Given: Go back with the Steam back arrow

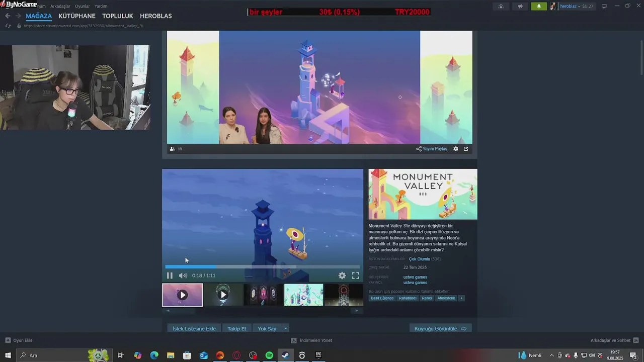Looking at the screenshot, I should click(8, 16).
